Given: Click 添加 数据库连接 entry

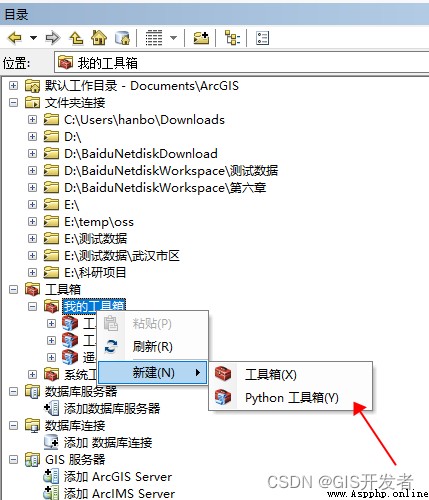Looking at the screenshot, I should coord(108,442).
